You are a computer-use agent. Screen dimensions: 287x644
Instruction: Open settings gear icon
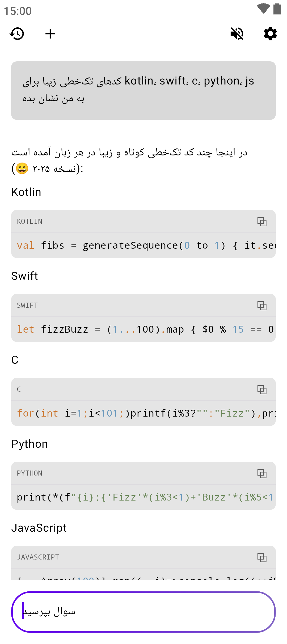[270, 34]
